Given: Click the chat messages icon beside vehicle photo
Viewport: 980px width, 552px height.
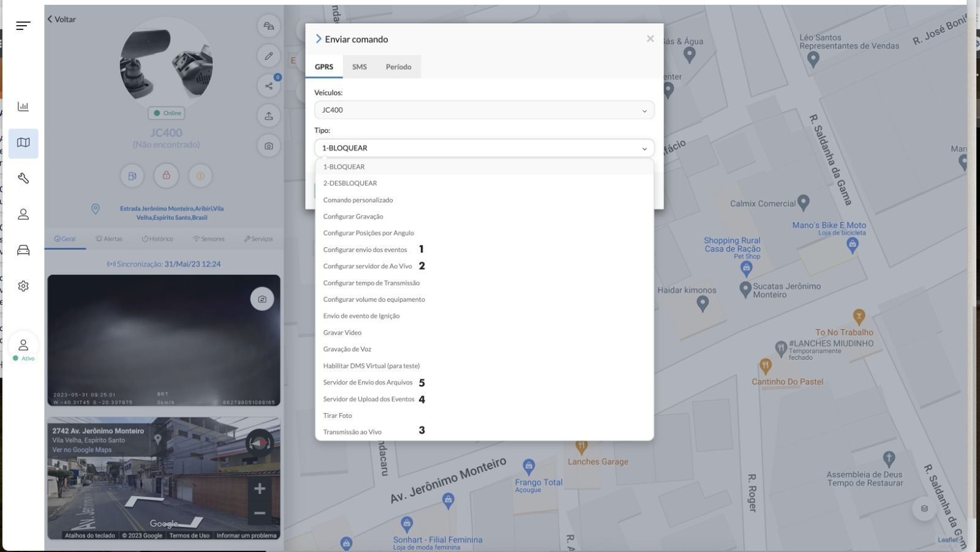Looking at the screenshot, I should 269,26.
